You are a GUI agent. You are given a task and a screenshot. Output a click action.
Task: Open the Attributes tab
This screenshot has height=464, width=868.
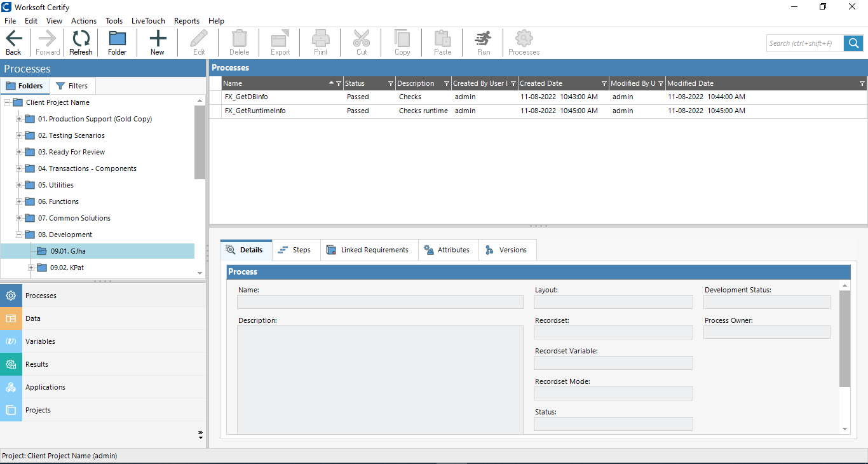448,250
